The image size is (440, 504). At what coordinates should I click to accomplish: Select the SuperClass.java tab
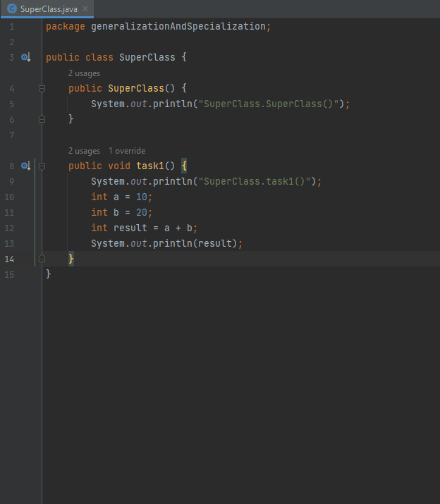coord(49,9)
